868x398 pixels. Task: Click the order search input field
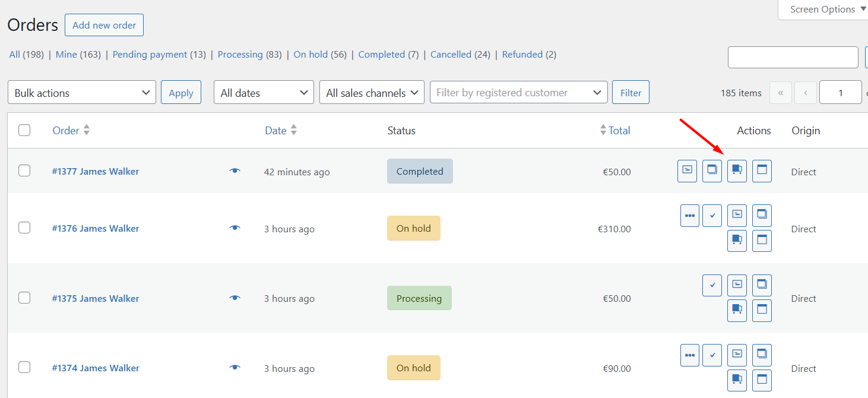pos(793,58)
